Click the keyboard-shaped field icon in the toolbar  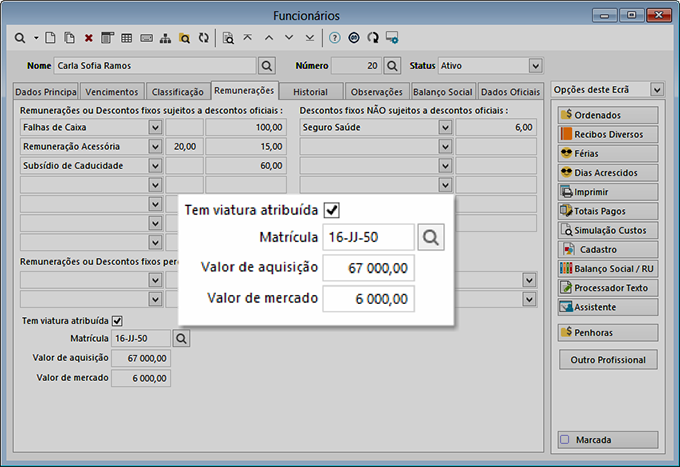coord(147,38)
